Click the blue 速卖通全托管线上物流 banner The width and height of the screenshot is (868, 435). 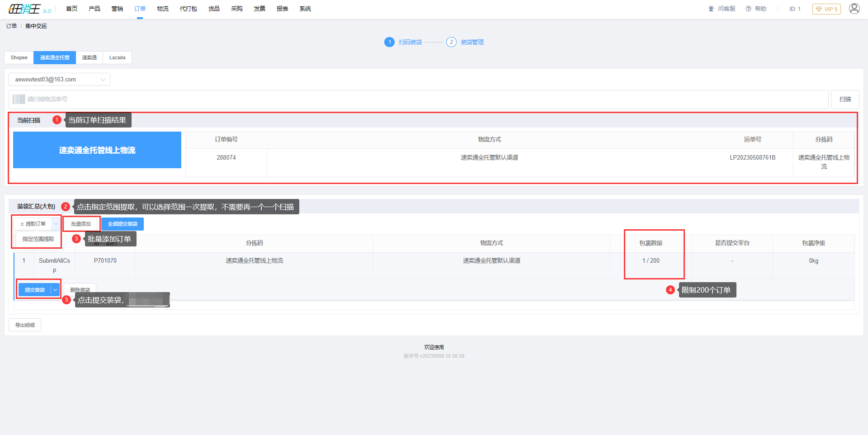tap(97, 150)
